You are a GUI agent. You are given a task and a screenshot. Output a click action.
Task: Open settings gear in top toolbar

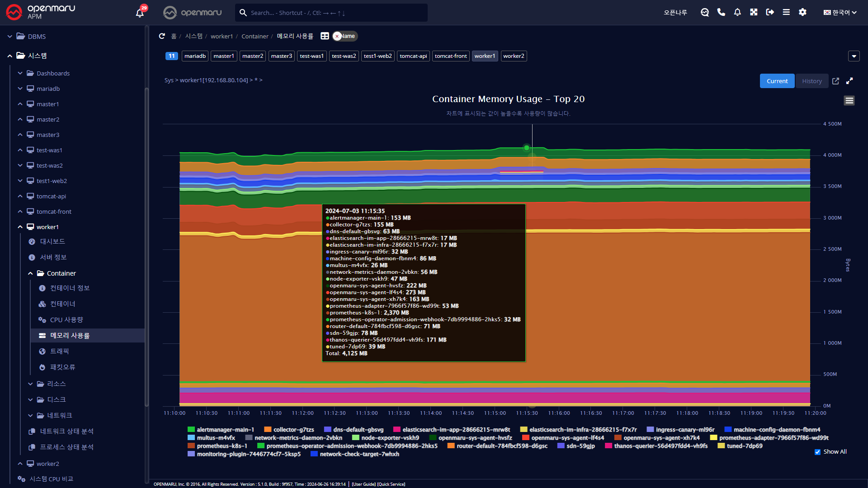(x=802, y=12)
